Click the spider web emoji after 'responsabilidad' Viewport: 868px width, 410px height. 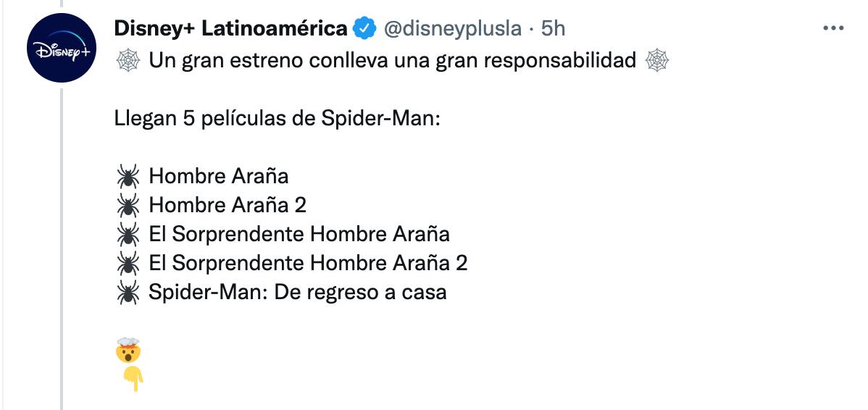point(656,61)
